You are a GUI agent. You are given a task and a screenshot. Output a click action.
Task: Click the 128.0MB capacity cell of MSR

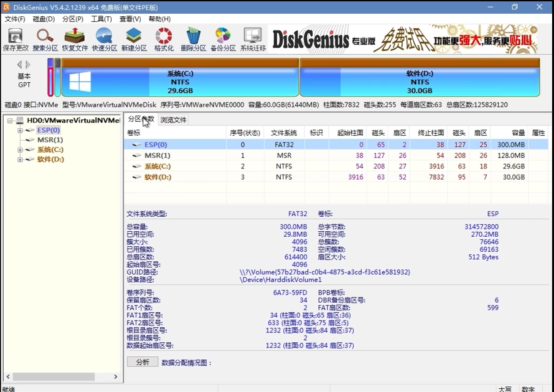tap(511, 156)
